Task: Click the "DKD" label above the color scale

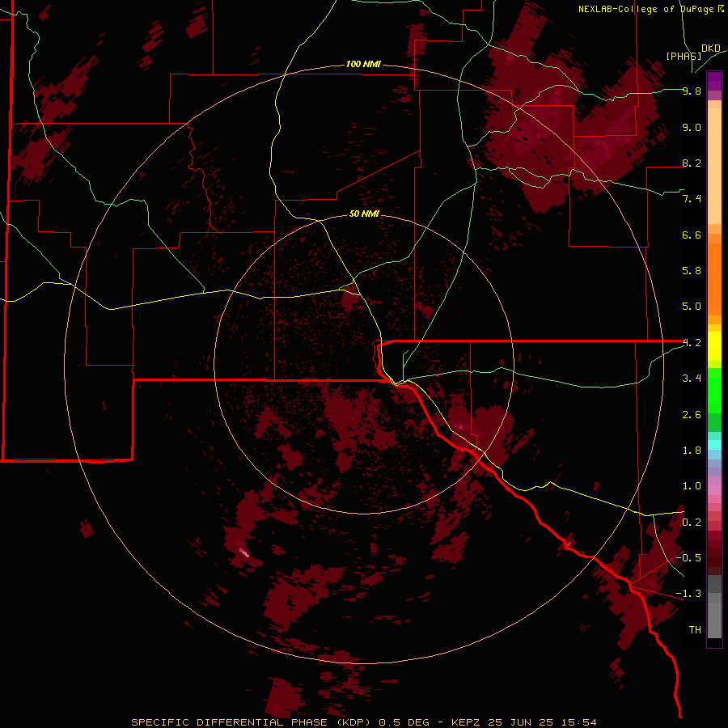Action: 711,49
